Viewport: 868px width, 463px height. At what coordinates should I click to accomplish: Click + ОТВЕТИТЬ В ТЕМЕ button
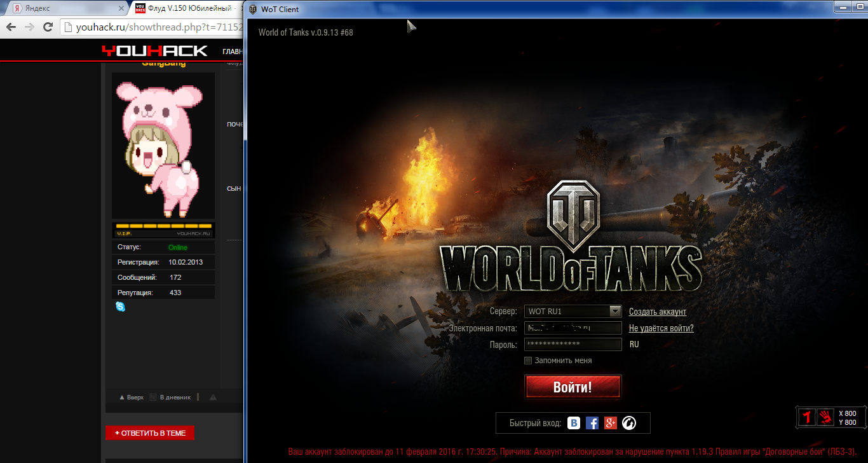pyautogui.click(x=150, y=433)
